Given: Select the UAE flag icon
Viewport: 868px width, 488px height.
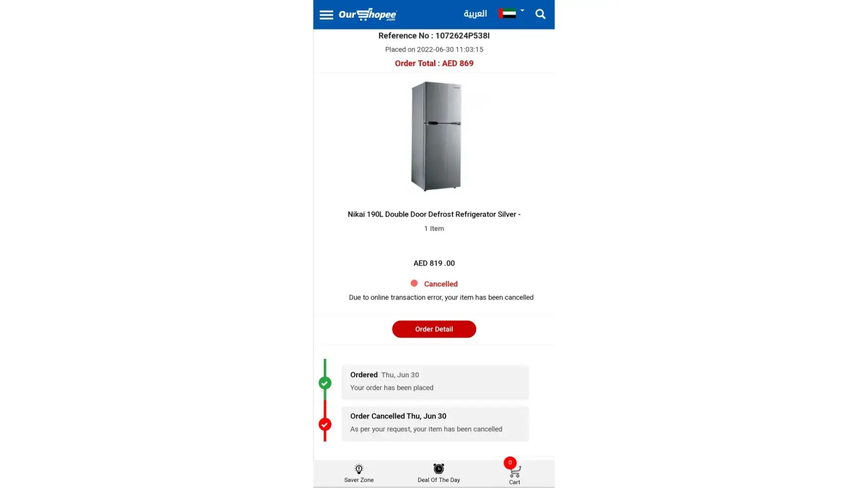Looking at the screenshot, I should coord(507,14).
